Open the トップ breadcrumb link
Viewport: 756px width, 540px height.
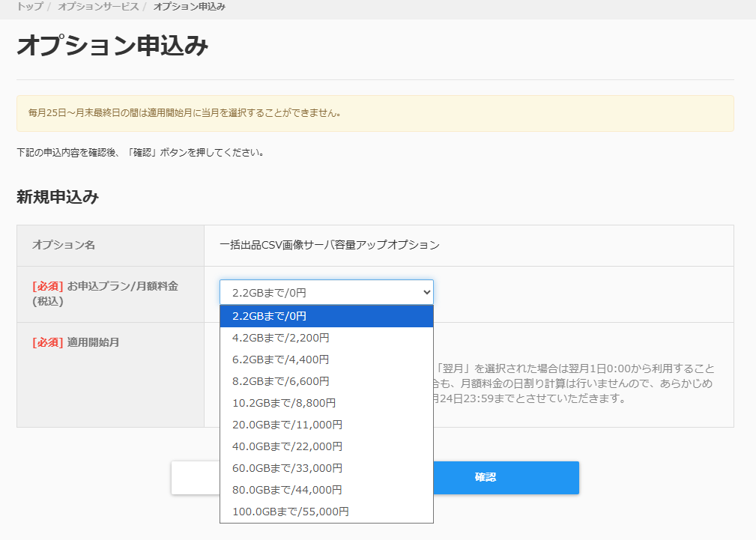pos(30,7)
